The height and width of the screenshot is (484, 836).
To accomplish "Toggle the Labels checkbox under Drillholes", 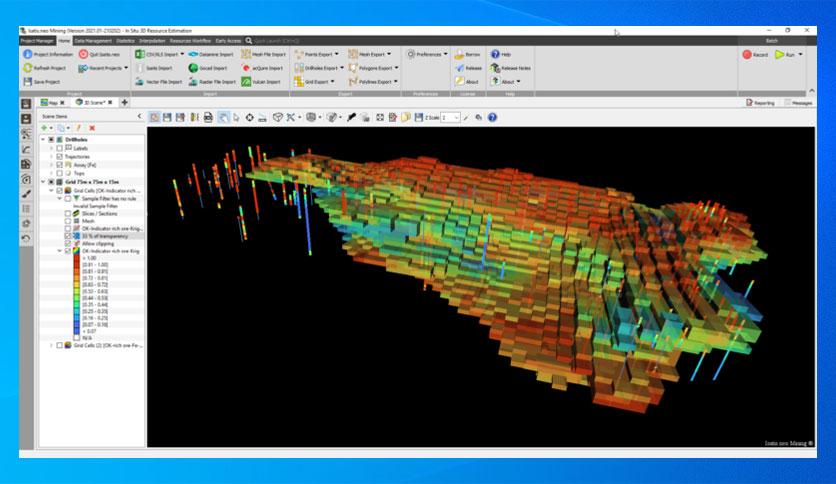I will pos(59,148).
